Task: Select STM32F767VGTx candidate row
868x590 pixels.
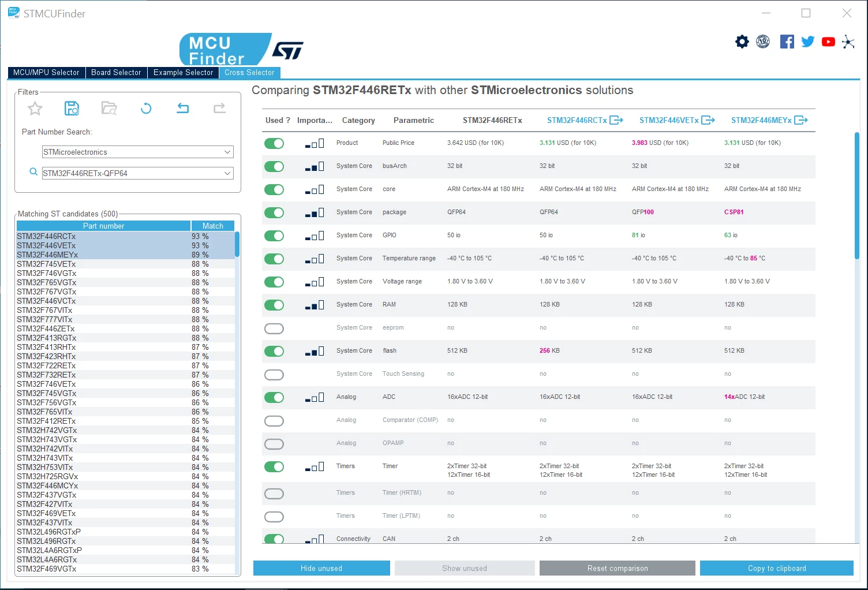Action: (125, 292)
